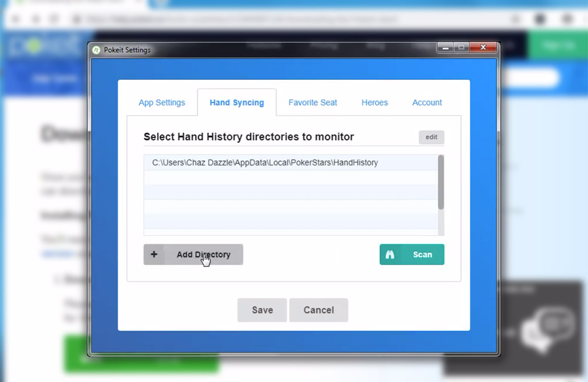Select the PokerStars HandHistory directory entry

click(265, 163)
